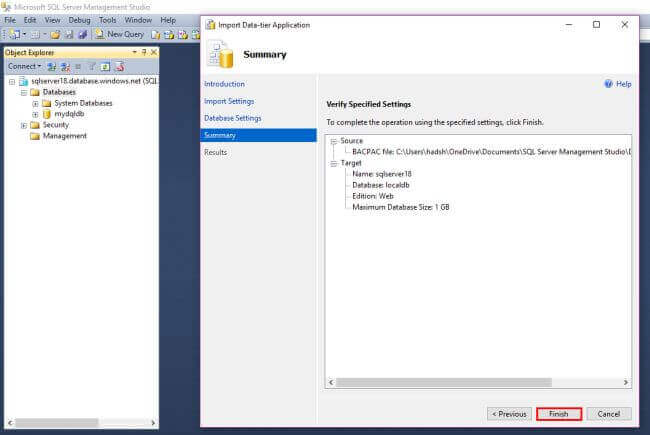The height and width of the screenshot is (435, 650).
Task: Open the Tools menu
Action: [x=107, y=20]
